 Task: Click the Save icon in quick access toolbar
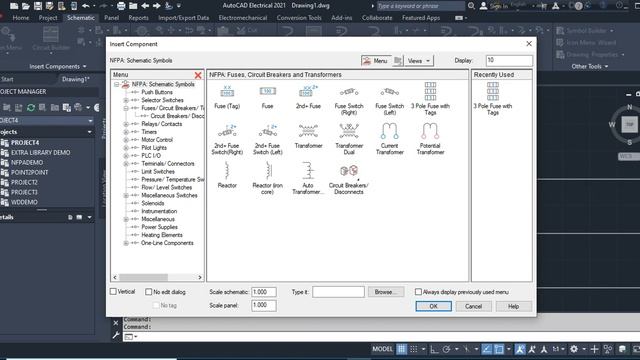click(x=38, y=6)
